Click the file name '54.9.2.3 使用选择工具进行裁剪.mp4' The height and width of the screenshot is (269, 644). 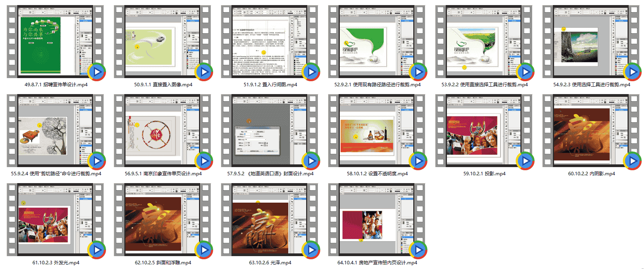pyautogui.click(x=592, y=84)
